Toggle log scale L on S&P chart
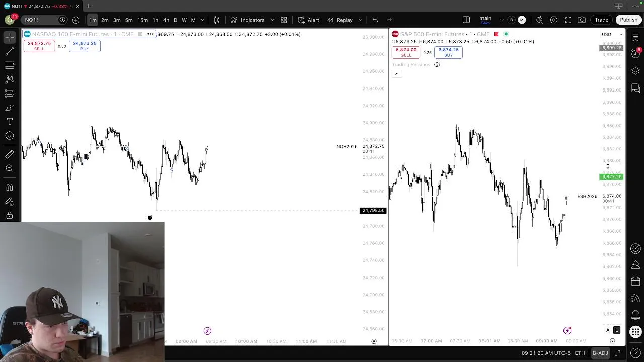Screen dimensions: 644x362 617,330
